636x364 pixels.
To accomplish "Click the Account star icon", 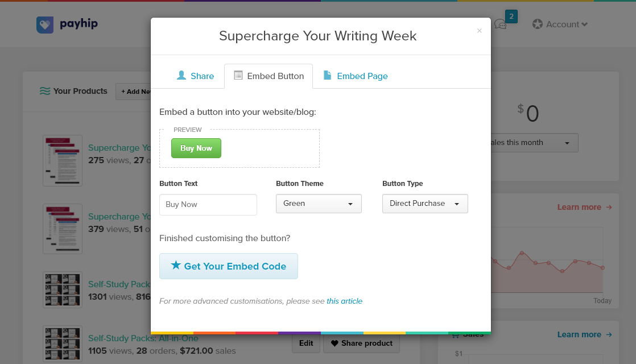I will pos(538,24).
